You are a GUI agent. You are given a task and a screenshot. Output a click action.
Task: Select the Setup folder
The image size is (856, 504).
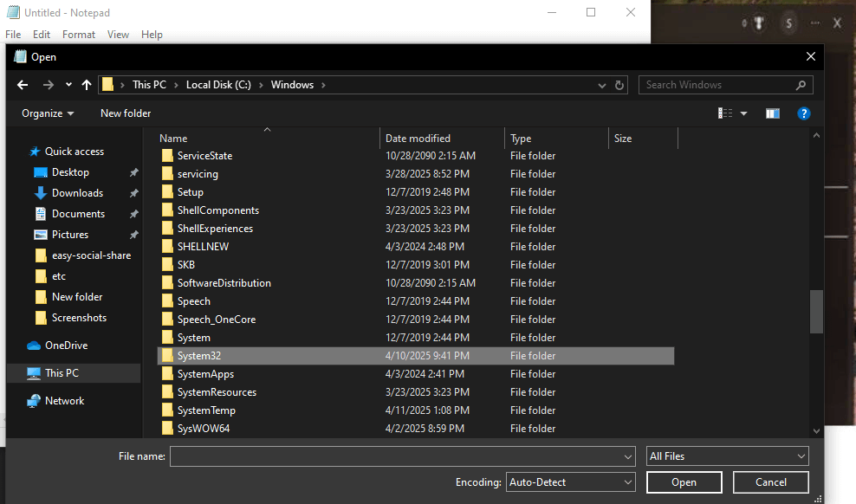[190, 192]
